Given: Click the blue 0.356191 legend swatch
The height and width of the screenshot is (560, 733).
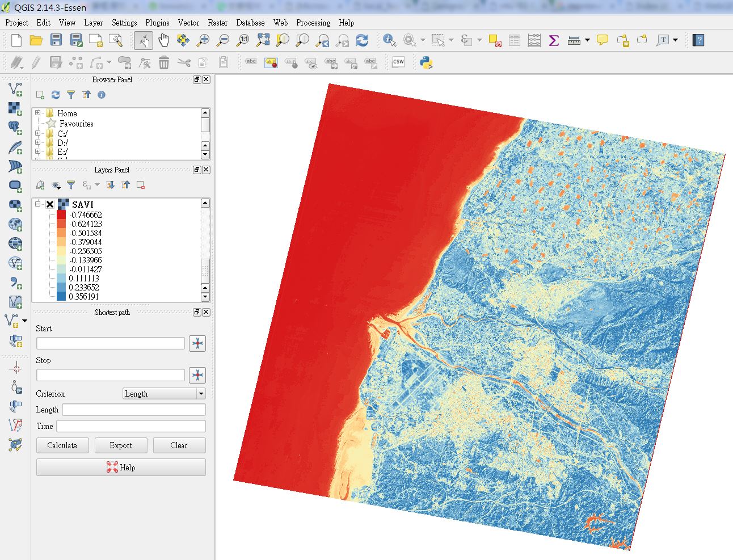Looking at the screenshot, I should [61, 296].
